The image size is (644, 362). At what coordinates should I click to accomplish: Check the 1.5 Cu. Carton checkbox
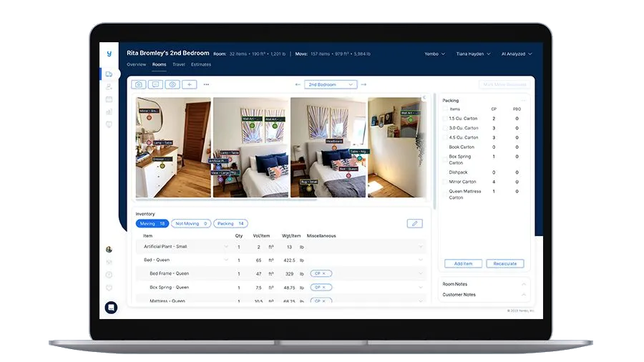pyautogui.click(x=445, y=118)
